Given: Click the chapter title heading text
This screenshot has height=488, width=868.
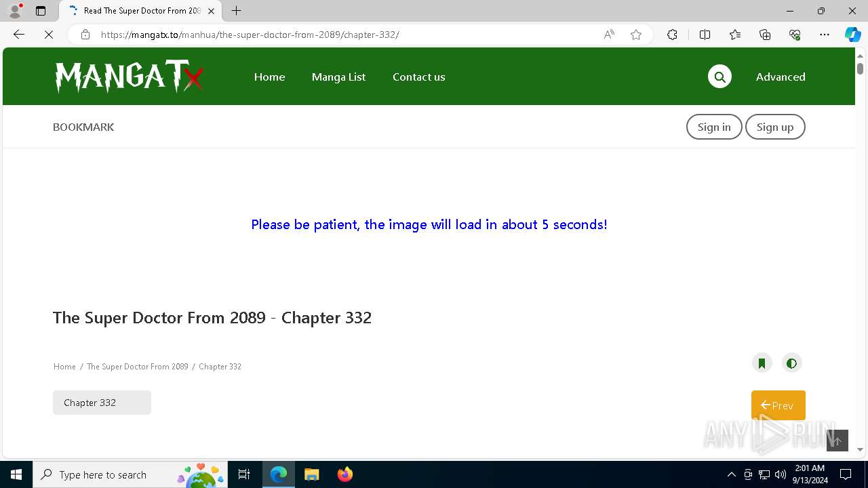Looking at the screenshot, I should (212, 318).
